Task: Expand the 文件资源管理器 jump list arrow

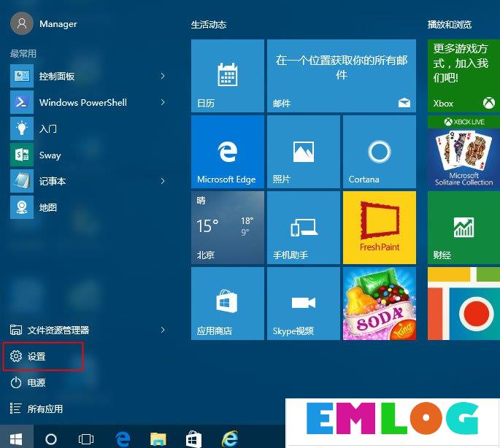Action: [163, 330]
